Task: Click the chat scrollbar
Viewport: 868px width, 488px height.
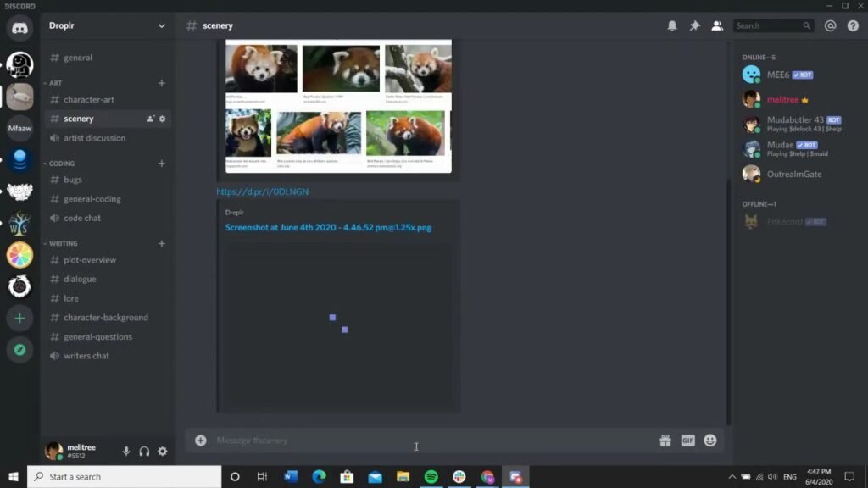Action: (728, 302)
